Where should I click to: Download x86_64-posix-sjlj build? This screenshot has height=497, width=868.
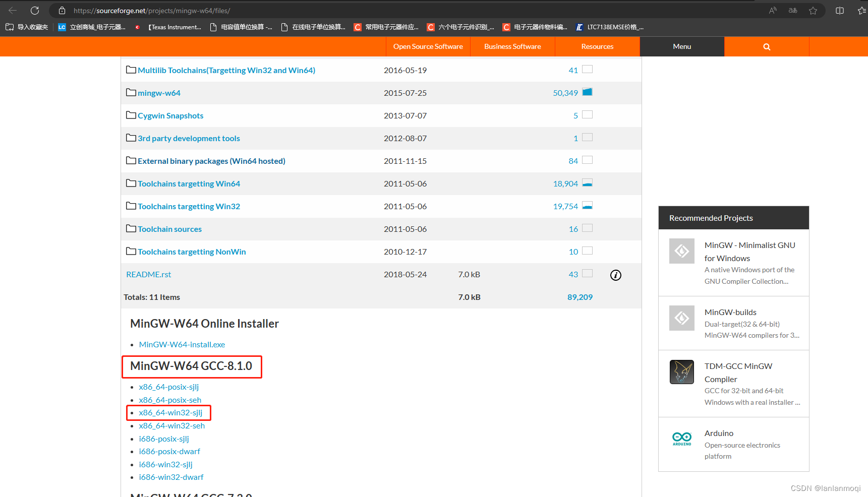tap(169, 387)
